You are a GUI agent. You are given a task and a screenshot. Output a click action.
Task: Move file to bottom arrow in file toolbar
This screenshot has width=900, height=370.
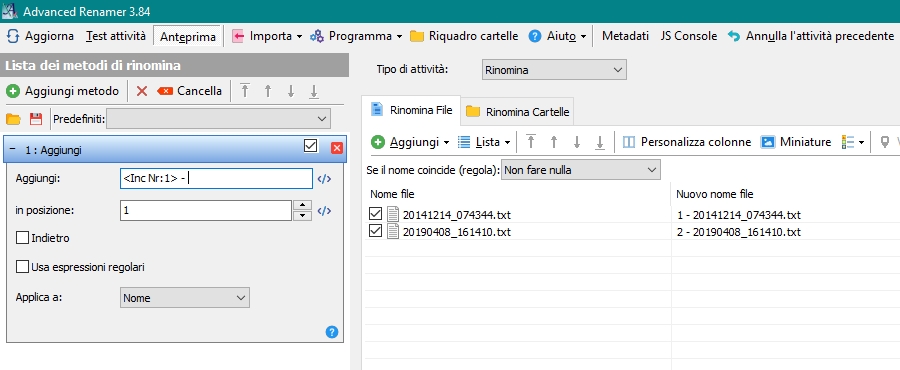[x=600, y=142]
